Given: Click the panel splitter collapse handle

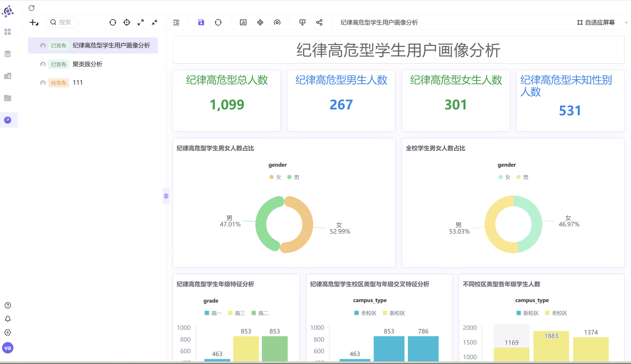Looking at the screenshot, I should point(166,196).
